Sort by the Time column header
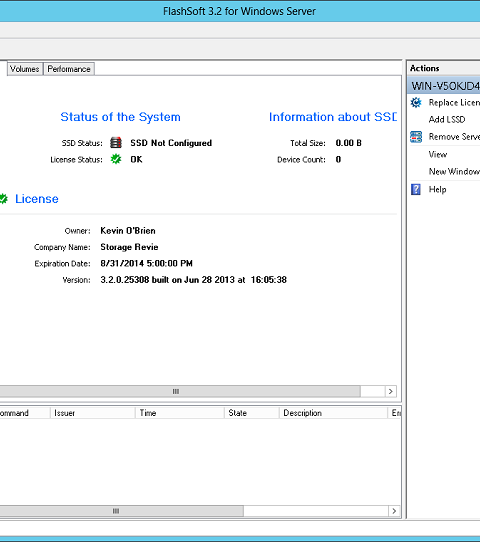This screenshot has width=480, height=542. (x=180, y=413)
